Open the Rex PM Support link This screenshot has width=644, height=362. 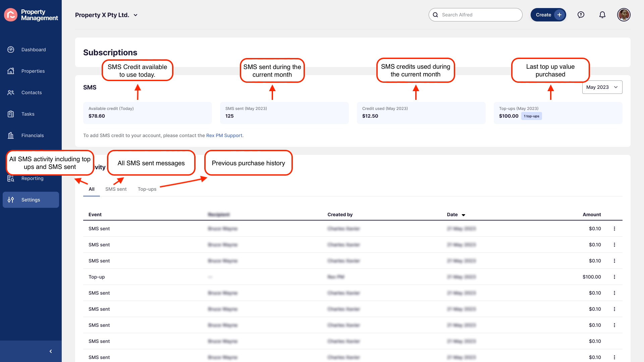point(224,135)
